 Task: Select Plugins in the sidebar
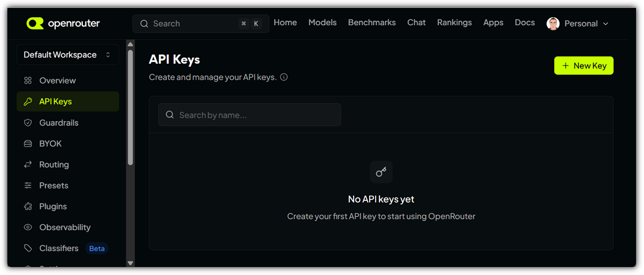[x=68, y=206]
